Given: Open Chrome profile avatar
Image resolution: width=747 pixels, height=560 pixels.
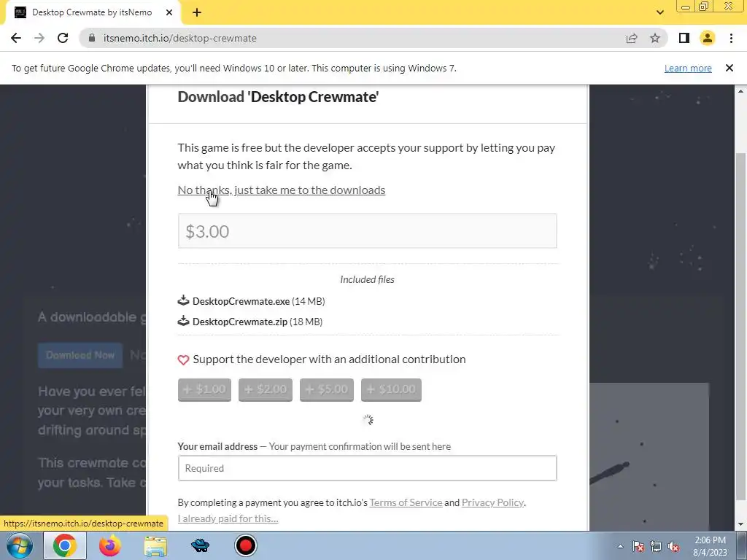Looking at the screenshot, I should 708,38.
